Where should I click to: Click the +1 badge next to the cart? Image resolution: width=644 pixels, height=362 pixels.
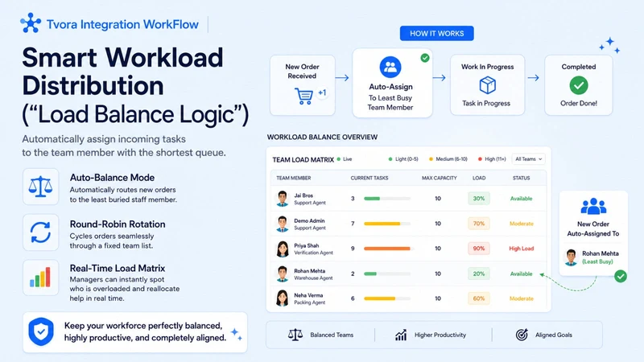point(322,93)
